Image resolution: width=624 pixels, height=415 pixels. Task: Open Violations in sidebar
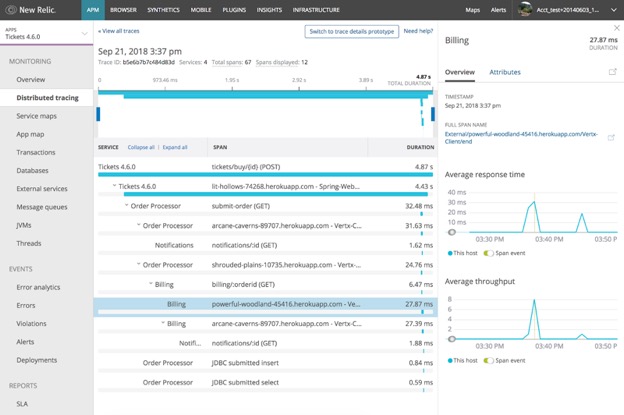(x=31, y=324)
